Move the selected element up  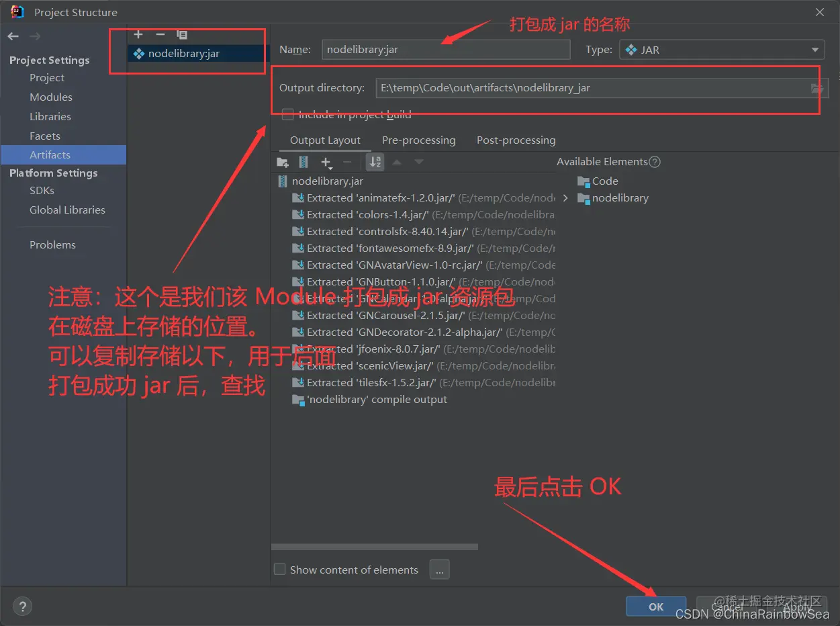pos(395,161)
